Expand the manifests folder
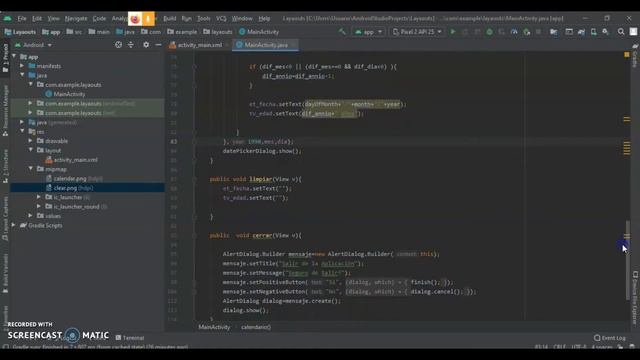Screen dimensions: 640x360 [22, 66]
